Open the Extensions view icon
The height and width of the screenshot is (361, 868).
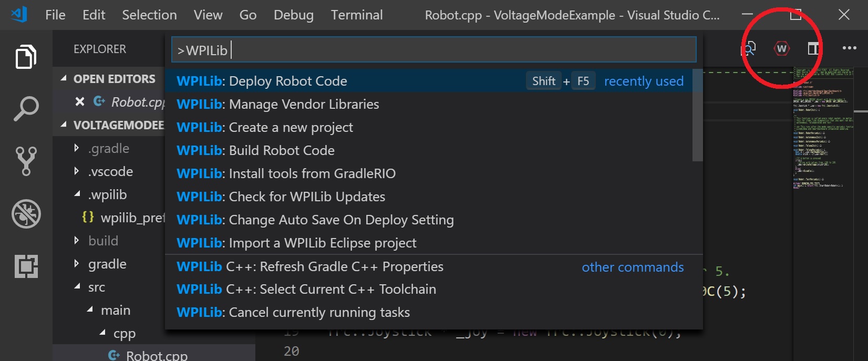(x=26, y=266)
